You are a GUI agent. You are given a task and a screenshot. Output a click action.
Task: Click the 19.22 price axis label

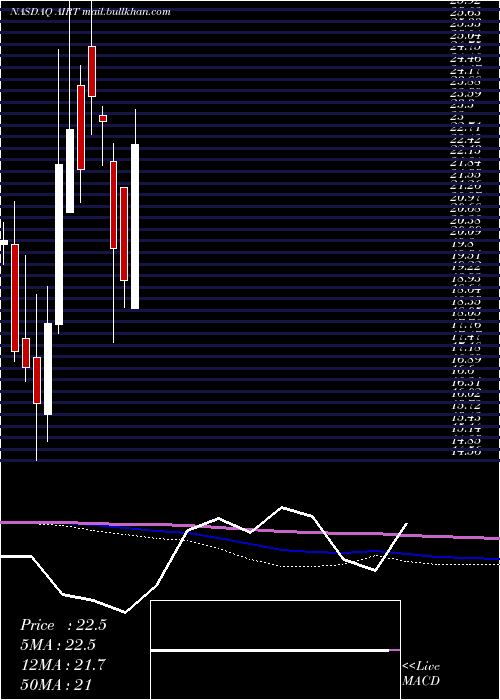466,267
